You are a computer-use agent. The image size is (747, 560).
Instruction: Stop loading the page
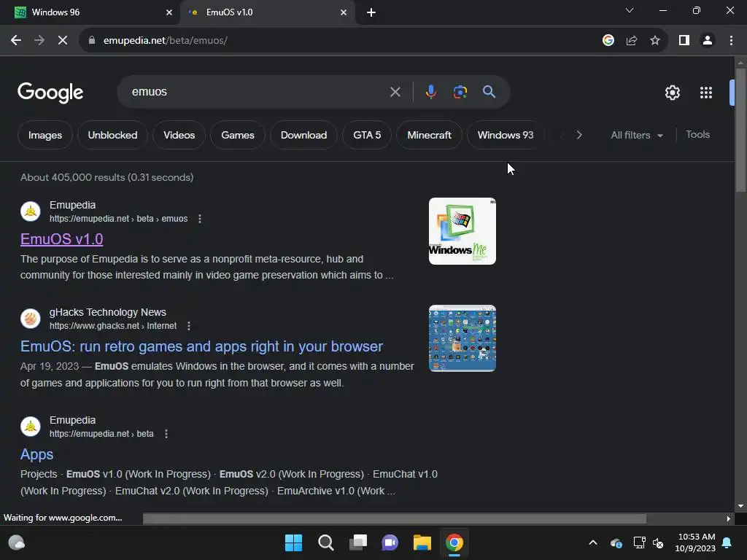tap(63, 41)
